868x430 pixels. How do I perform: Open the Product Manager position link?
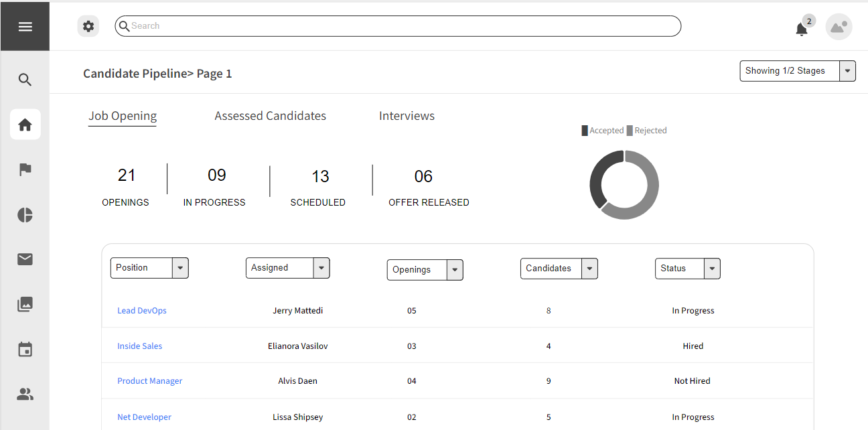150,381
